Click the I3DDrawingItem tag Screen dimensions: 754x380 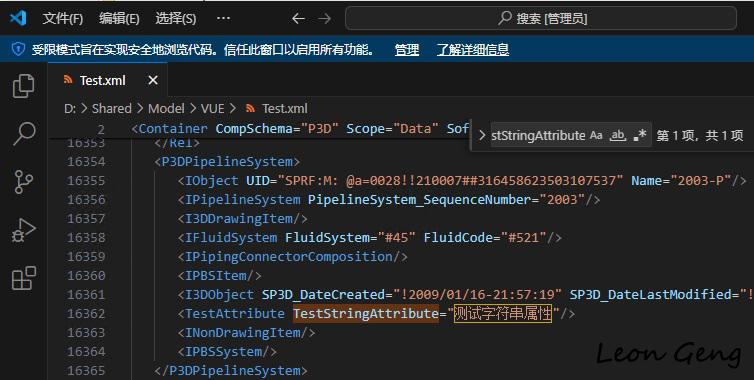click(242, 219)
